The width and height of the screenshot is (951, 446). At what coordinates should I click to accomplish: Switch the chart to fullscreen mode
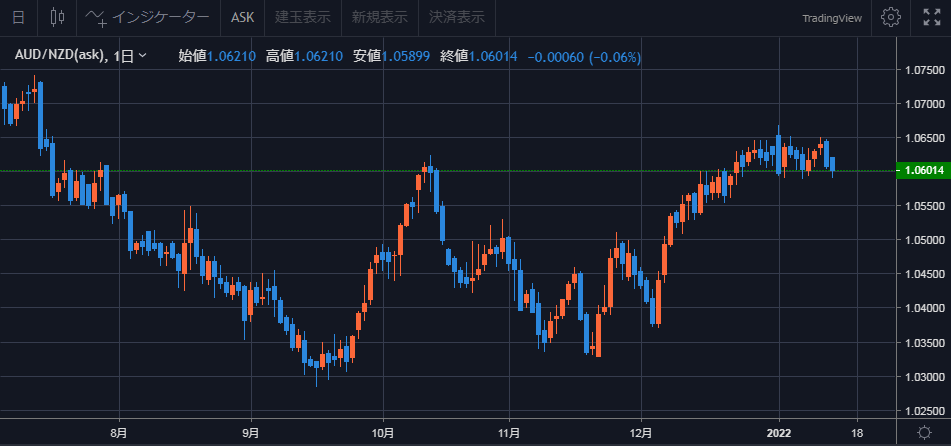pos(931,17)
